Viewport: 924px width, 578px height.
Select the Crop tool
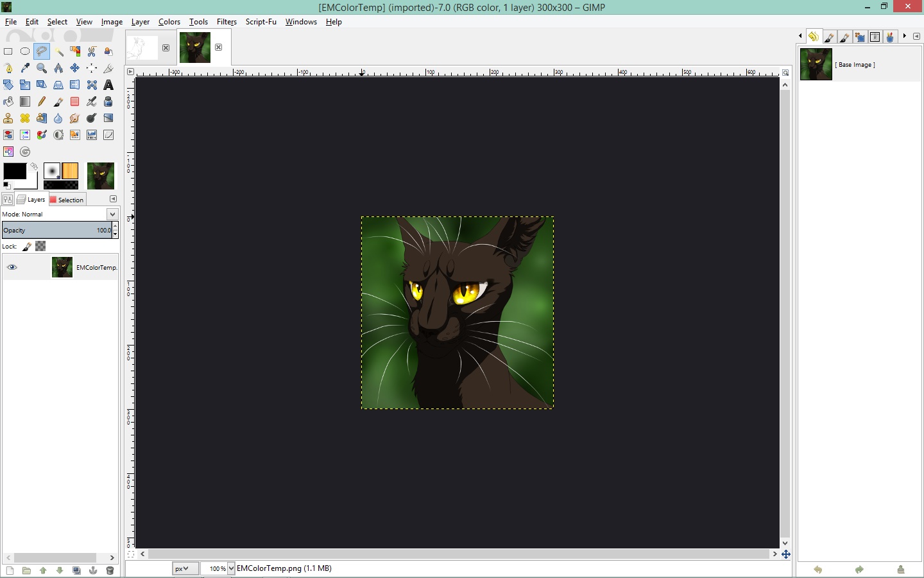click(108, 68)
